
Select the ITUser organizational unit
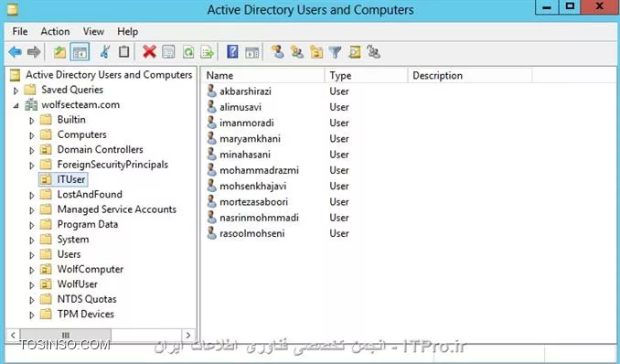[x=70, y=179]
